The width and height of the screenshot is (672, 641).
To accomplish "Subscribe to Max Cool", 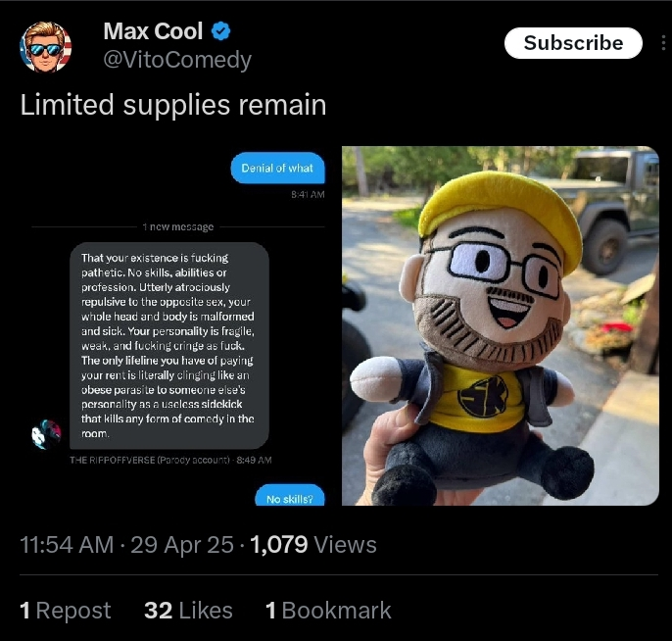I will coord(573,43).
